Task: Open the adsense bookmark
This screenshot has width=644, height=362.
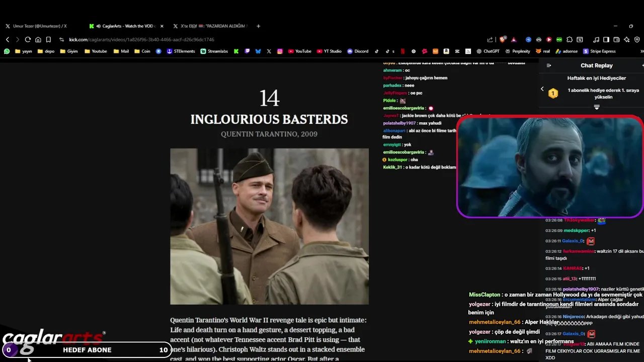Action: point(567,51)
